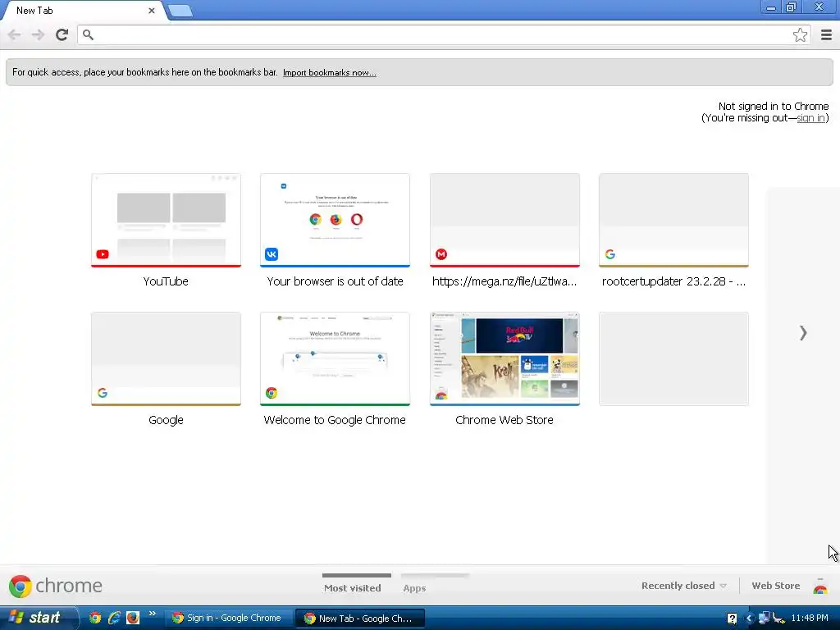The height and width of the screenshot is (630, 840).
Task: Click the Google favicon on rootcertupdater tile
Action: click(610, 254)
